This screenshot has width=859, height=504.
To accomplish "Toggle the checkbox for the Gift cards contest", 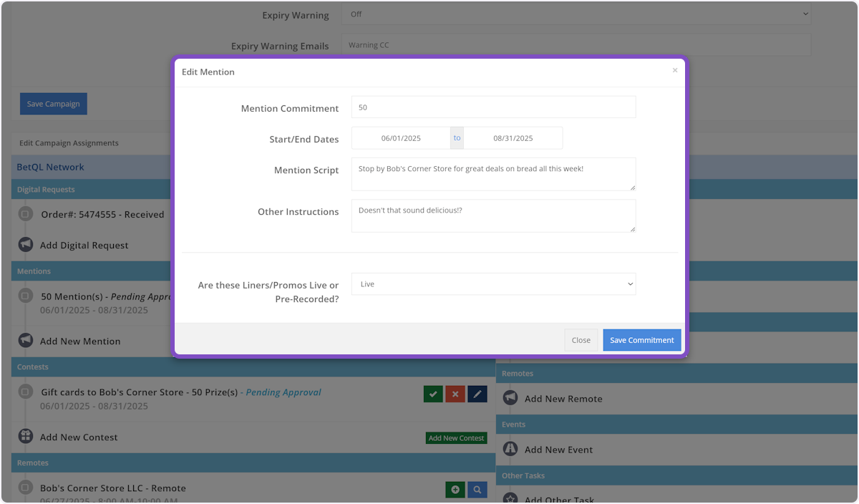I will (x=26, y=392).
